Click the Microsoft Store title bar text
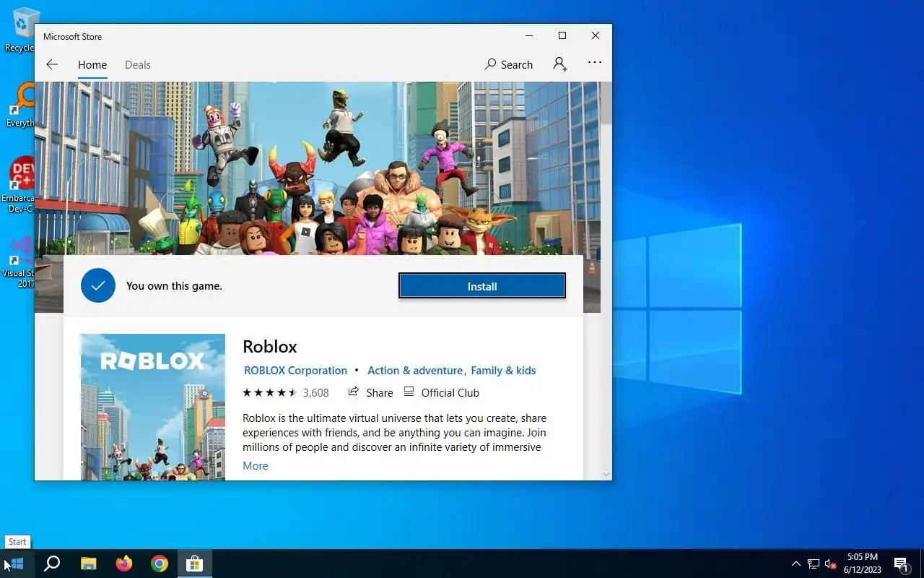The width and height of the screenshot is (924, 578). coord(72,36)
